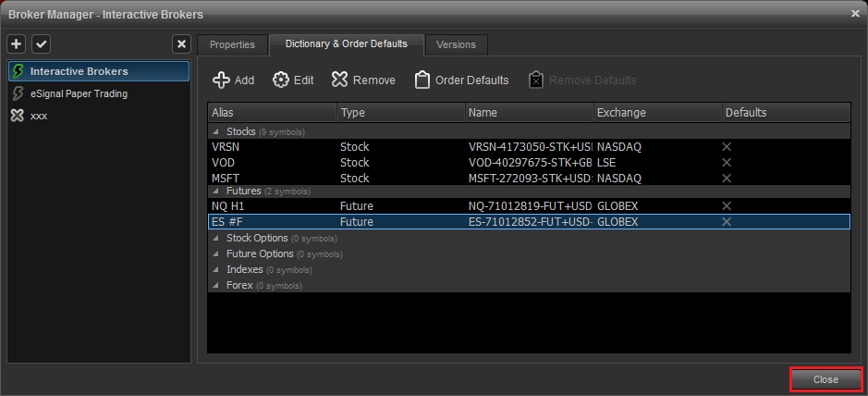Viewport: 868px width, 396px height.
Task: Click the plus icon to add broker
Action: pyautogui.click(x=17, y=43)
